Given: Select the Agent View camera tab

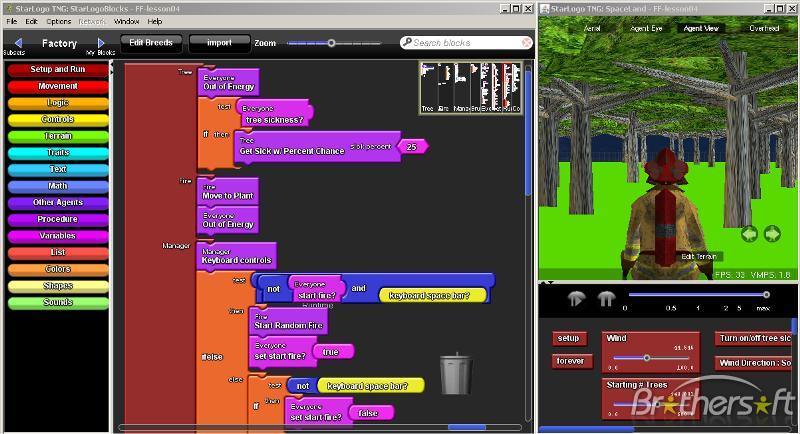Looking at the screenshot, I should tap(701, 29).
